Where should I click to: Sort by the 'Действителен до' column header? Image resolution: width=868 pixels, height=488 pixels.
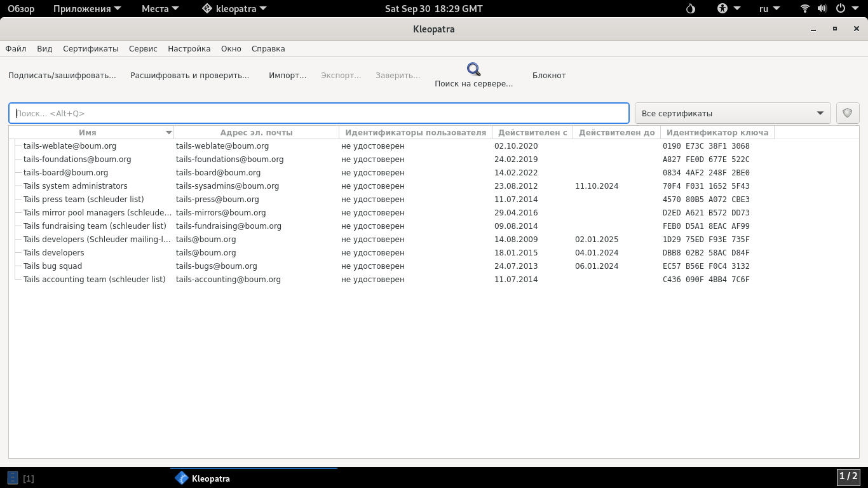click(616, 133)
